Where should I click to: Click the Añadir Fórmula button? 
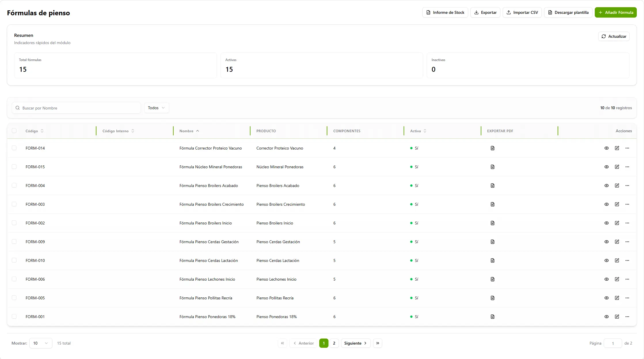[615, 12]
